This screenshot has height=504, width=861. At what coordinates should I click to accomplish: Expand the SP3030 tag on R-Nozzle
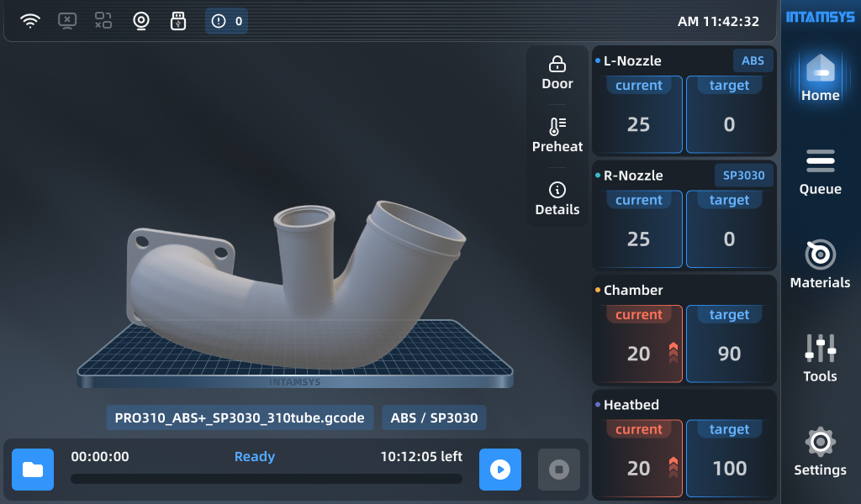point(743,175)
